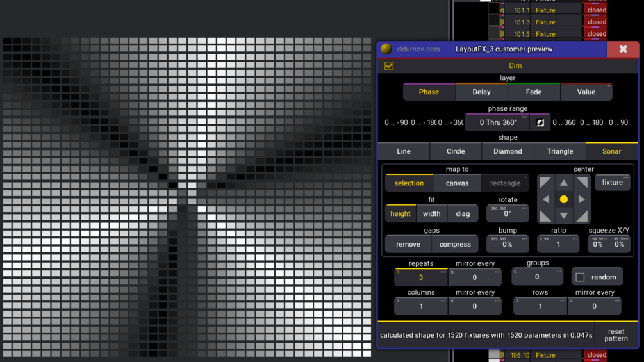The height and width of the screenshot is (362, 644).
Task: Edit columns mirror every value
Action: [x=475, y=306]
